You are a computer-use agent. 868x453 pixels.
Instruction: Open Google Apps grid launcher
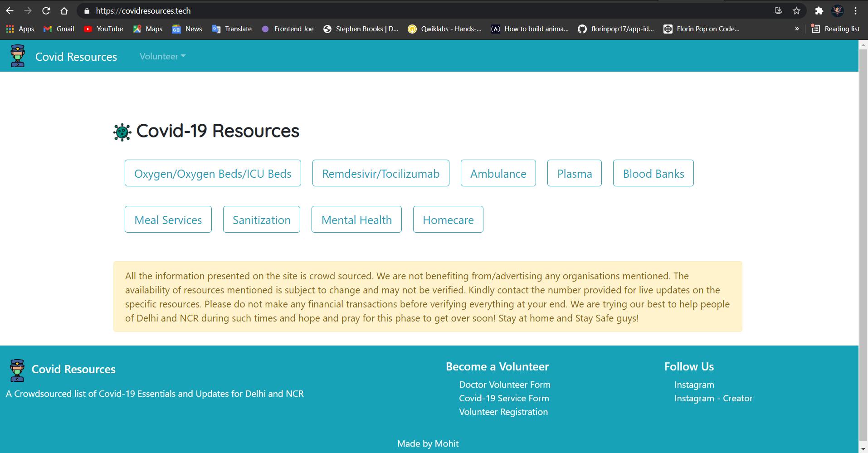[x=10, y=29]
